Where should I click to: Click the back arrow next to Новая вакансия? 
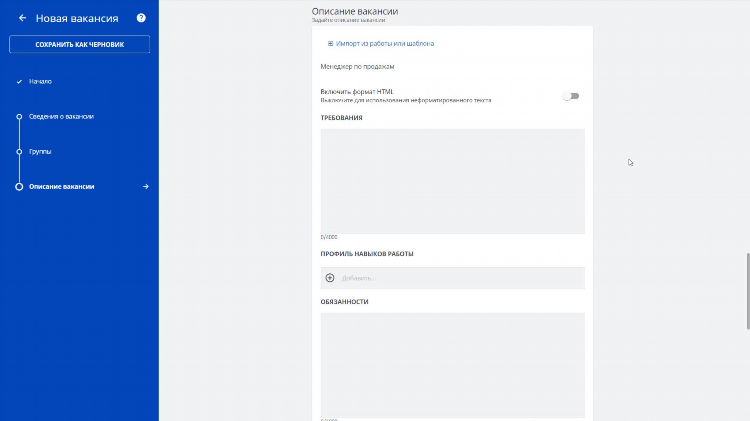(x=22, y=18)
